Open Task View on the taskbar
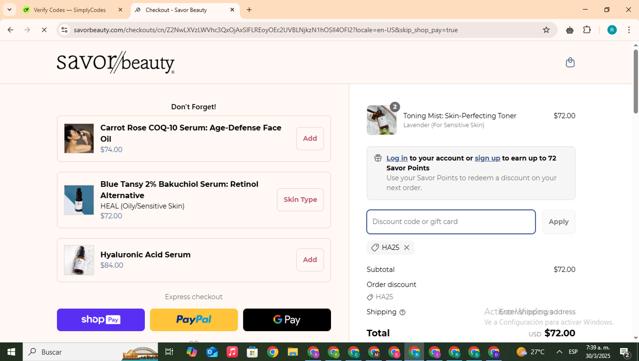639x361 pixels. click(169, 352)
